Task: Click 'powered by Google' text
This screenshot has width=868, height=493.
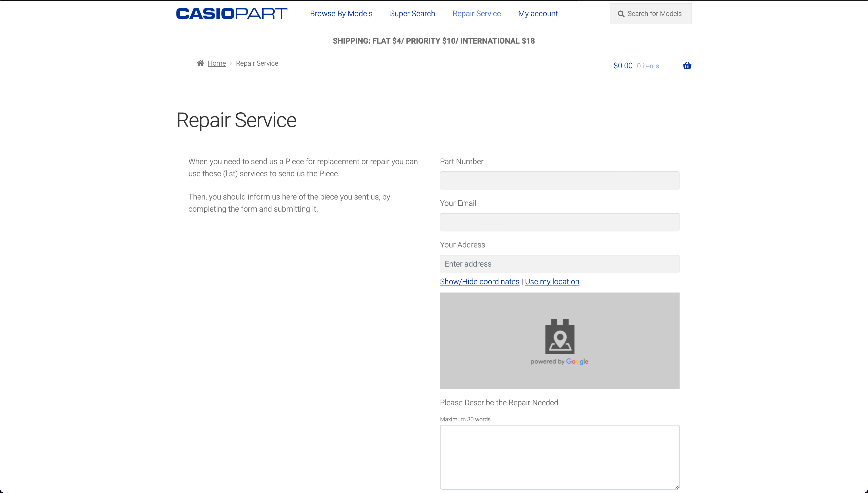Action: click(x=559, y=362)
